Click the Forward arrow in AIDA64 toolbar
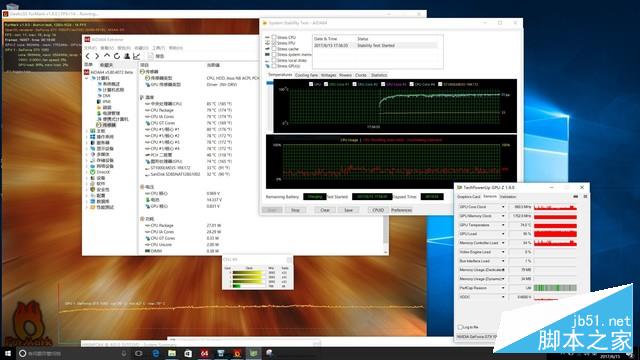Image resolution: width=640 pixels, height=360 pixels. coord(97,56)
